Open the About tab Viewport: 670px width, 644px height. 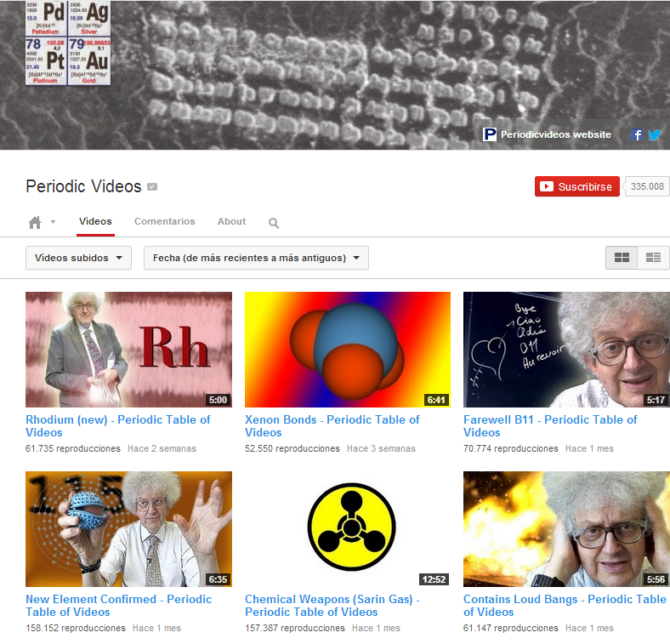(x=231, y=221)
